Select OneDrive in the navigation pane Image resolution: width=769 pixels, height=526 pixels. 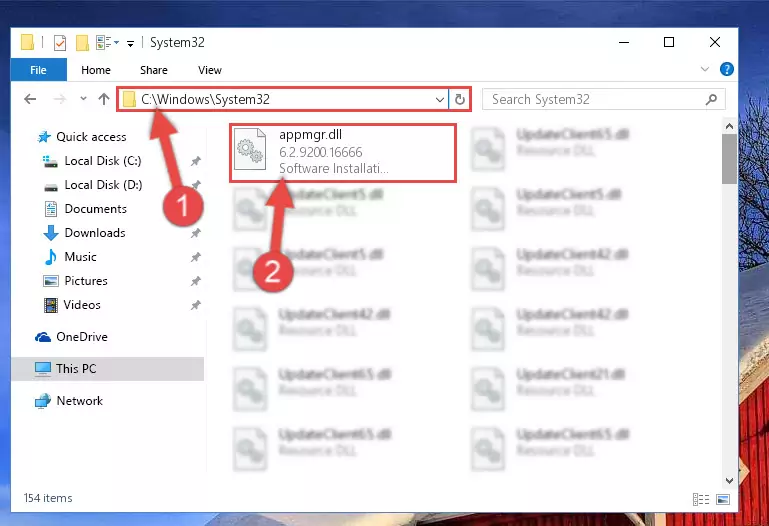(81, 337)
